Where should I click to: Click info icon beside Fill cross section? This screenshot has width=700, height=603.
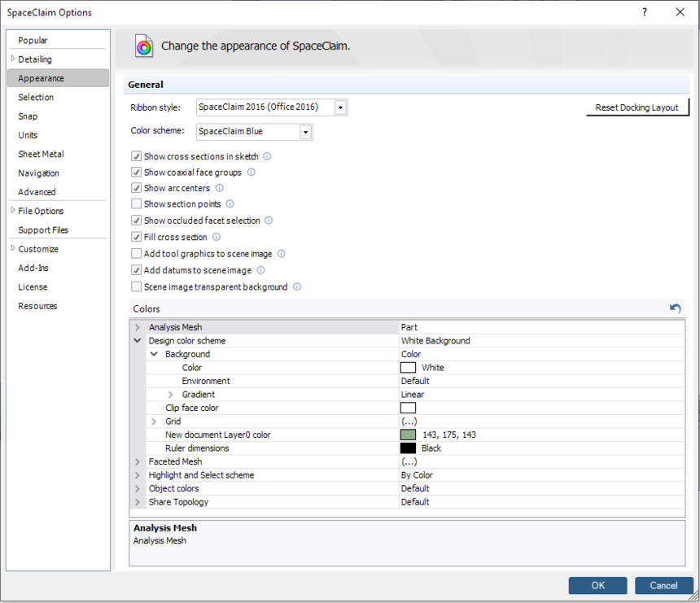216,237
